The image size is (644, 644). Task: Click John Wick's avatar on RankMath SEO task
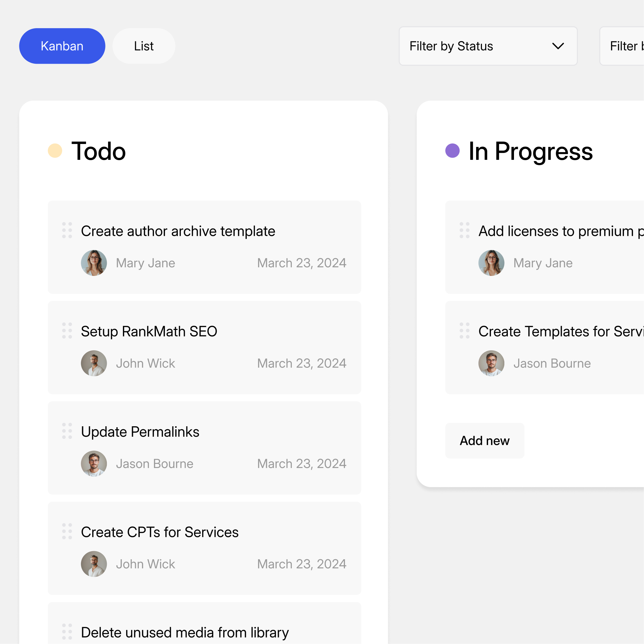pyautogui.click(x=94, y=363)
